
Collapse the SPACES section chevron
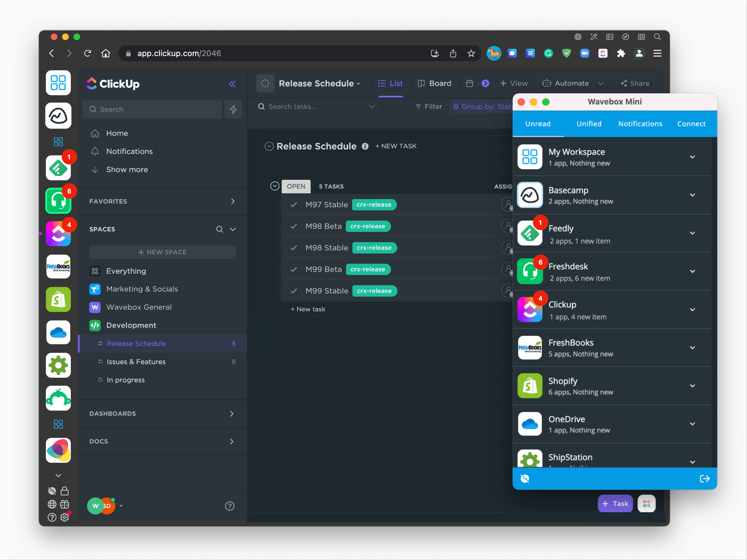coord(233,229)
